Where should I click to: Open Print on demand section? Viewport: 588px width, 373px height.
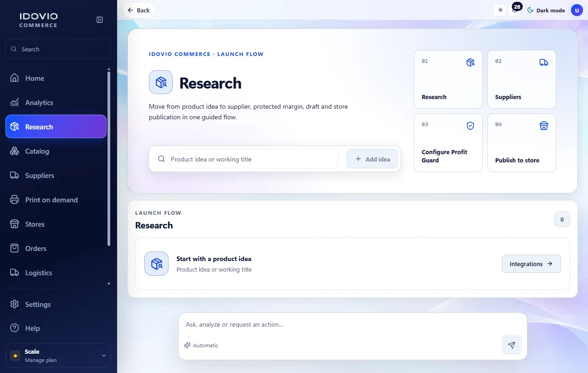tap(56, 200)
